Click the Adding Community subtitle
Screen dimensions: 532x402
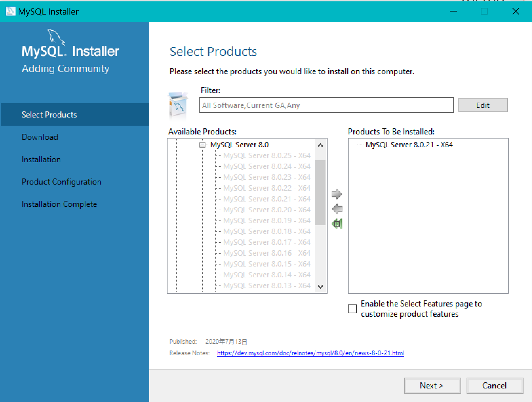click(65, 69)
